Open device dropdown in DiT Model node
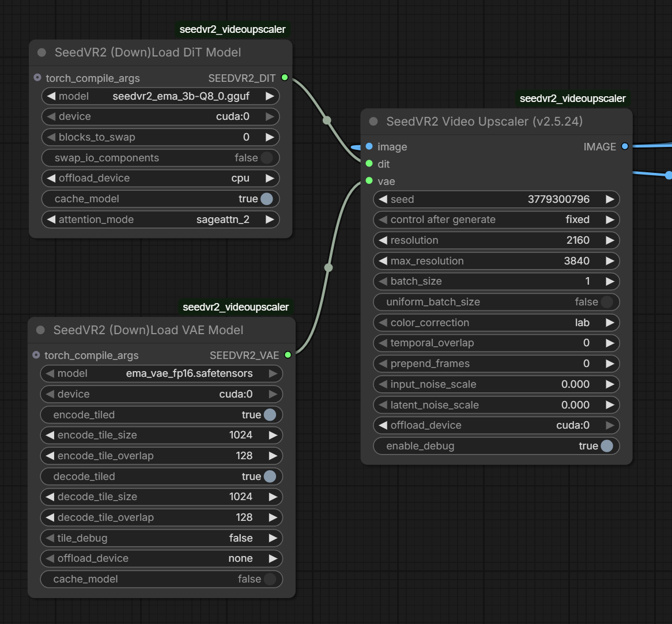Viewport: 672px width, 624px height. point(161,116)
